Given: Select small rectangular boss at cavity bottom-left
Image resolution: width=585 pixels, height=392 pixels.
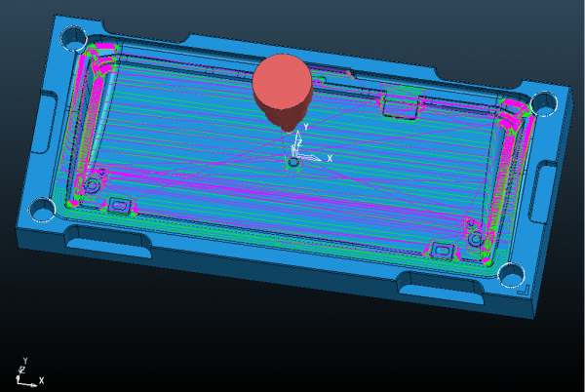Looking at the screenshot, I should click(x=119, y=206).
